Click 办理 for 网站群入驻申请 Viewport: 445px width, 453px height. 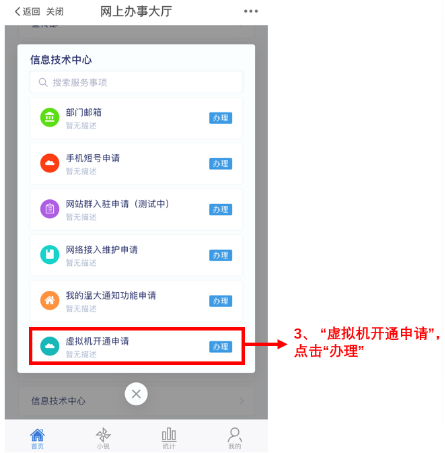(x=220, y=209)
